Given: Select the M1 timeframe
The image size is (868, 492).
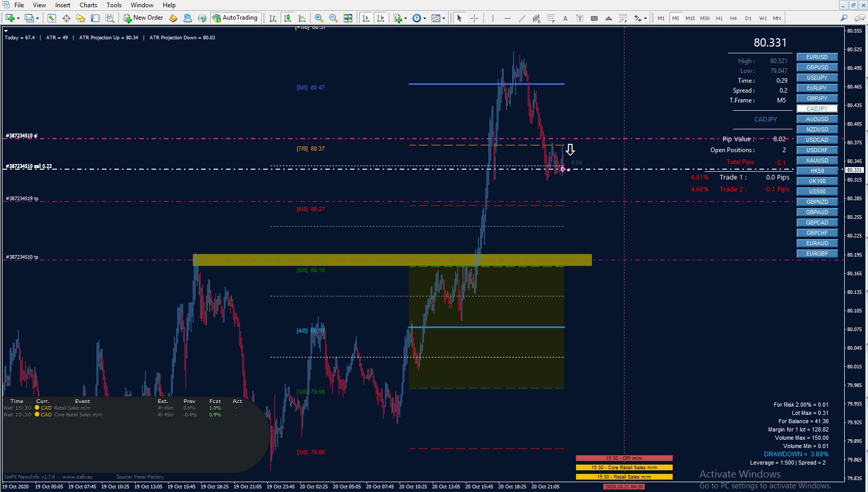Looking at the screenshot, I should coord(661,18).
